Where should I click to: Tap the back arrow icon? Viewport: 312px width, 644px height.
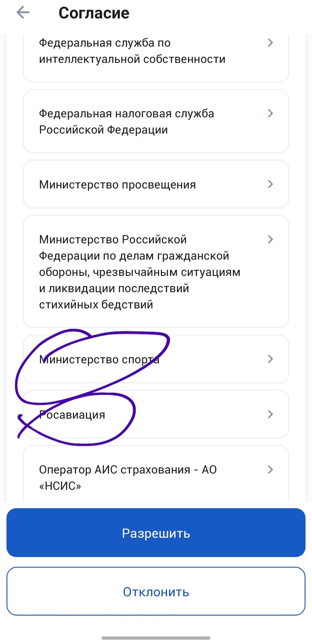[22, 12]
